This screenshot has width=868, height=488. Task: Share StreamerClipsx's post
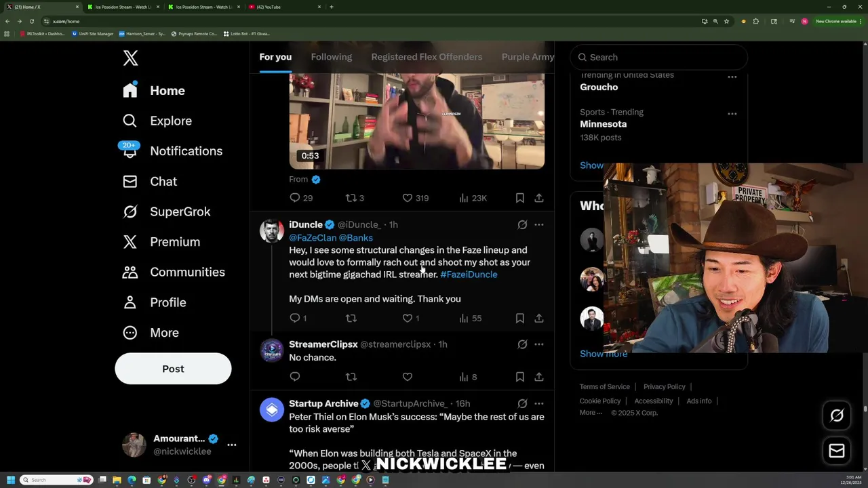pyautogui.click(x=539, y=377)
